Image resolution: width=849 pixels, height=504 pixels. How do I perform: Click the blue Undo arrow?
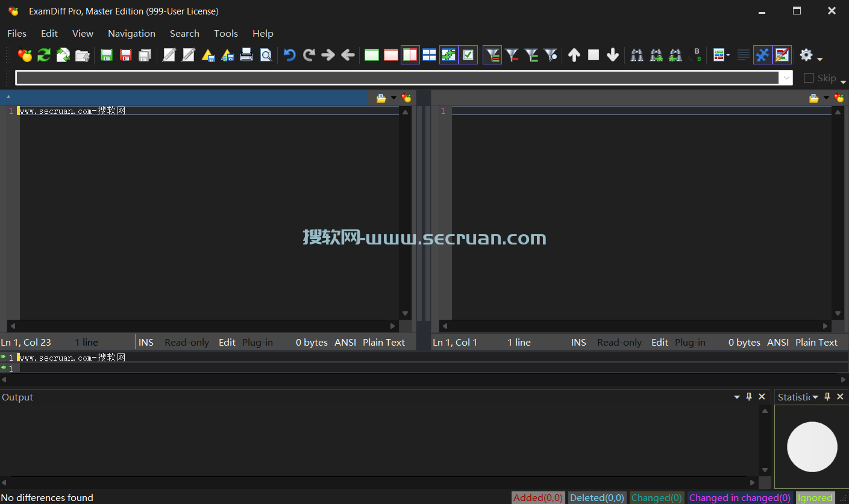290,55
